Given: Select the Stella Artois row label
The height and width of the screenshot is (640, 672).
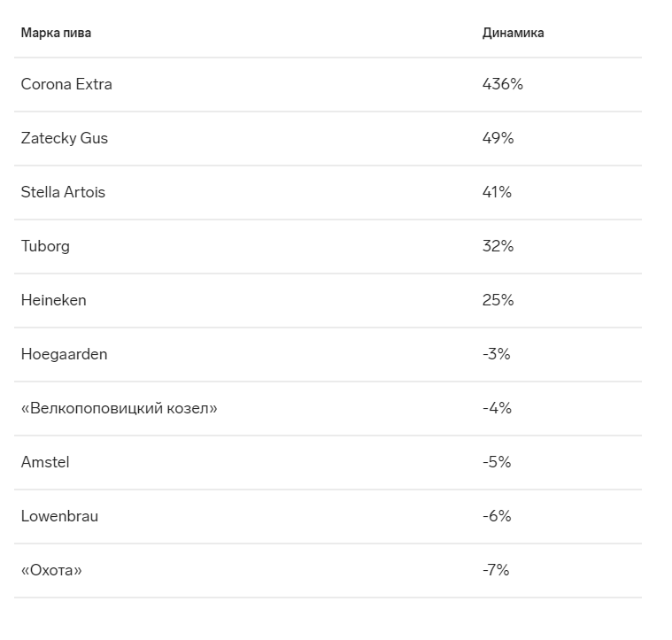Looking at the screenshot, I should point(63,192).
